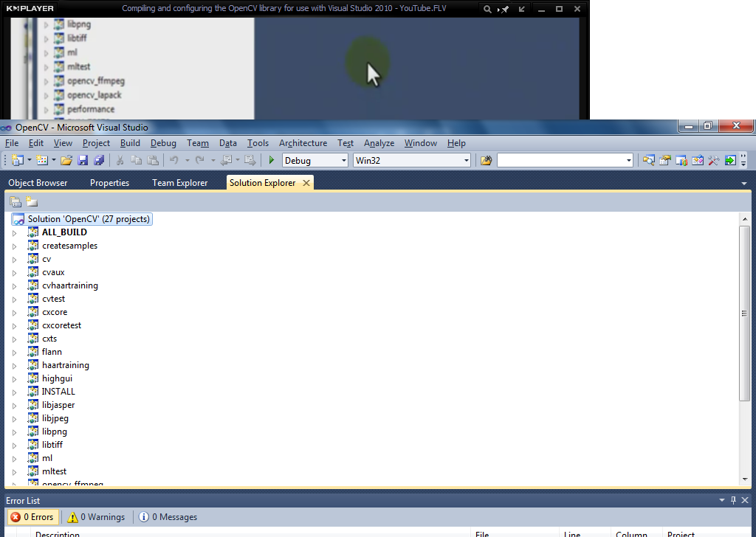Toggle the 0 Errors filter
This screenshot has height=537, width=756.
coord(32,517)
